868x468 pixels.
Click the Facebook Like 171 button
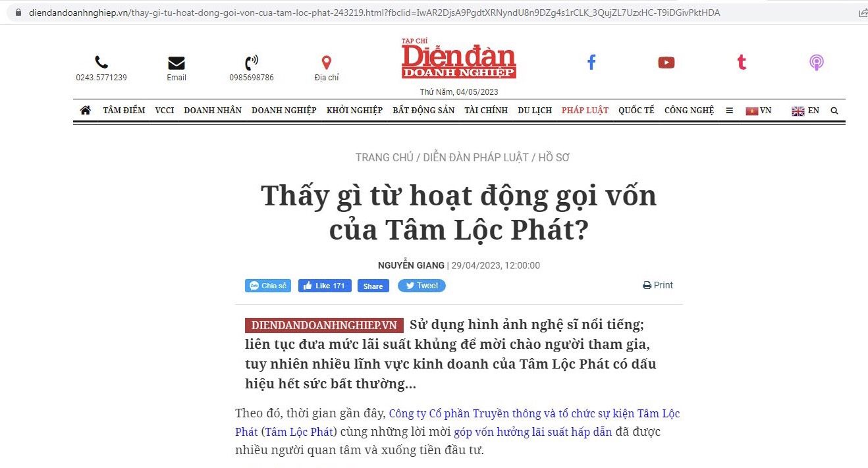[x=325, y=286]
